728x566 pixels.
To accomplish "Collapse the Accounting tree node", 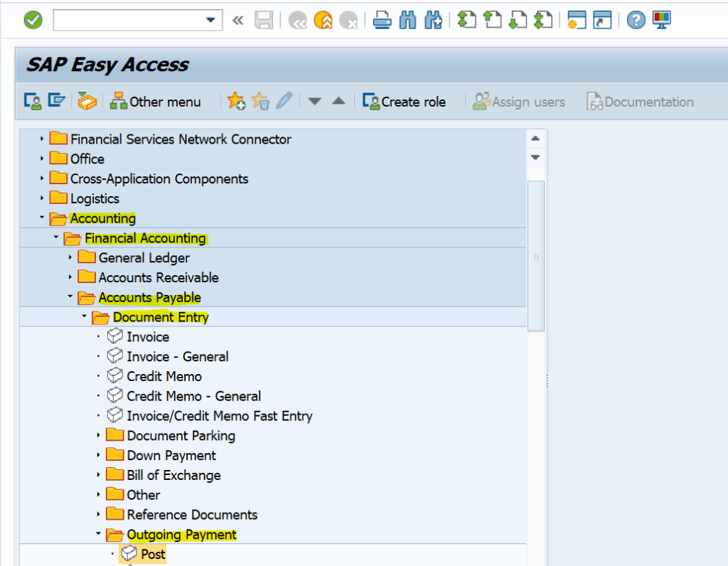I will tap(42, 218).
